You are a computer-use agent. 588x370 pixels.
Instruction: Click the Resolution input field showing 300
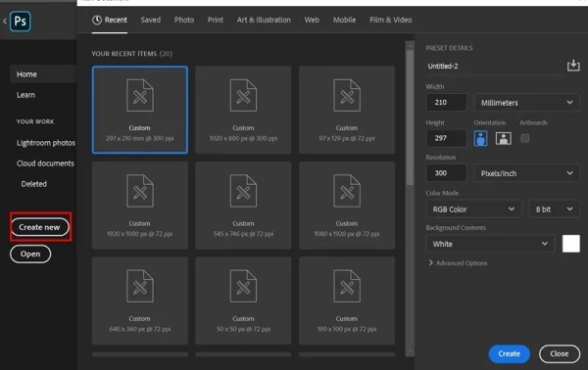pyautogui.click(x=446, y=173)
